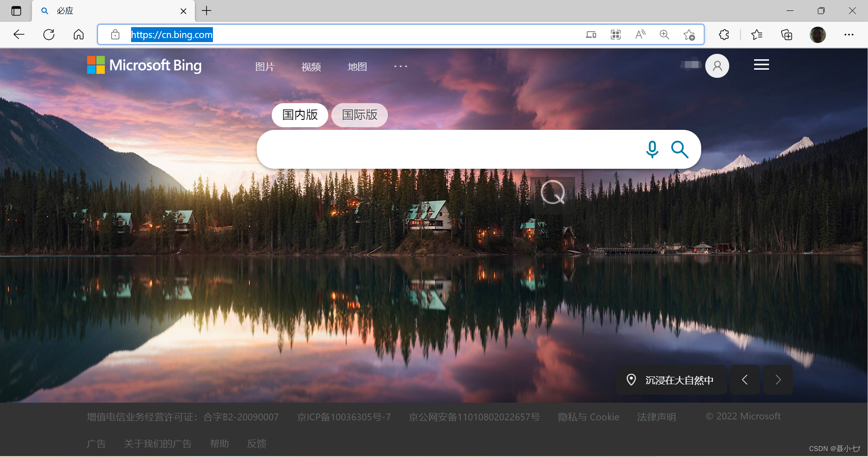Open Bing hamburger settings menu
The height and width of the screenshot is (457, 868).
coord(761,65)
